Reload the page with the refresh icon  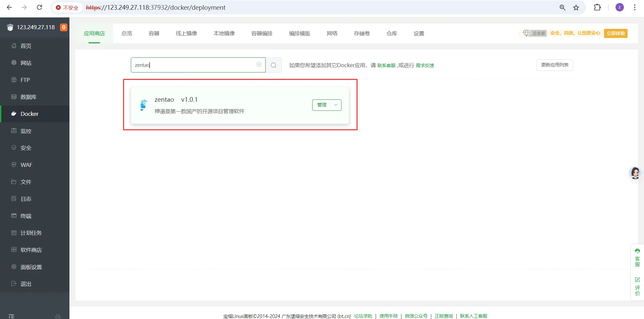point(39,7)
